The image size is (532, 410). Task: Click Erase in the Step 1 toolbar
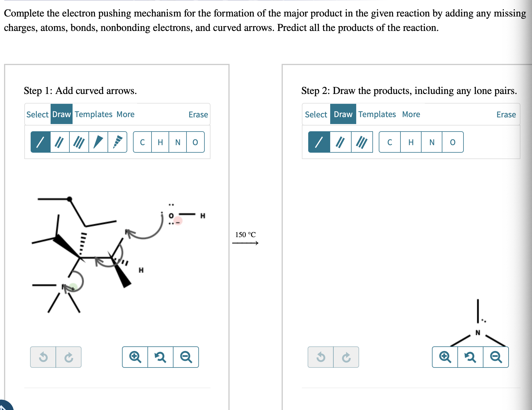pos(198,114)
